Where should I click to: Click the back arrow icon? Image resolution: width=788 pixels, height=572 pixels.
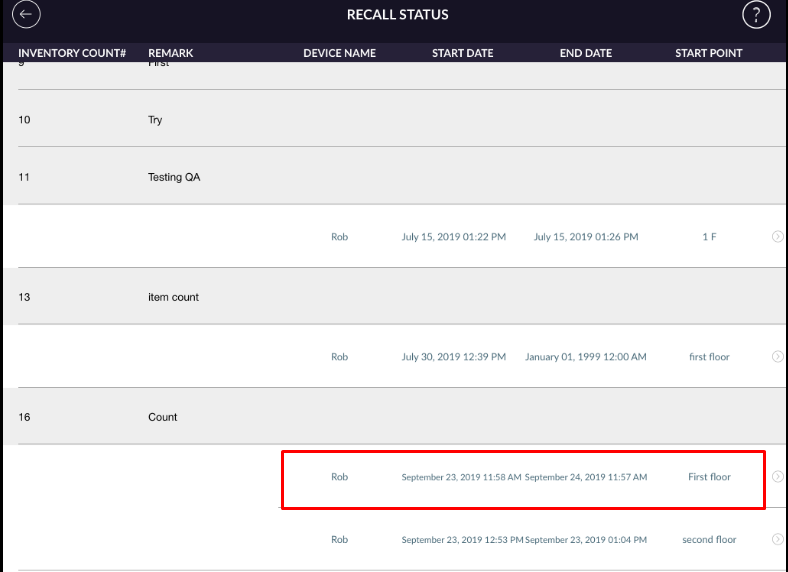coord(27,15)
